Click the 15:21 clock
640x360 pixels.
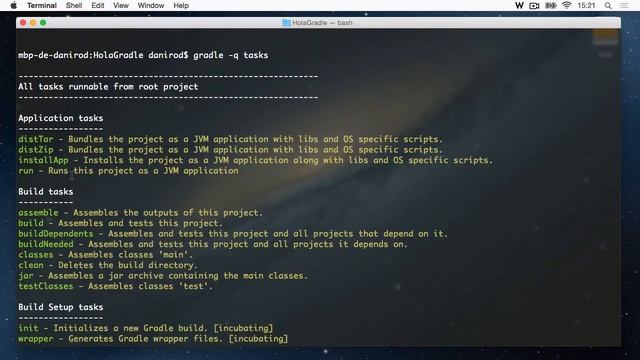click(x=586, y=5)
